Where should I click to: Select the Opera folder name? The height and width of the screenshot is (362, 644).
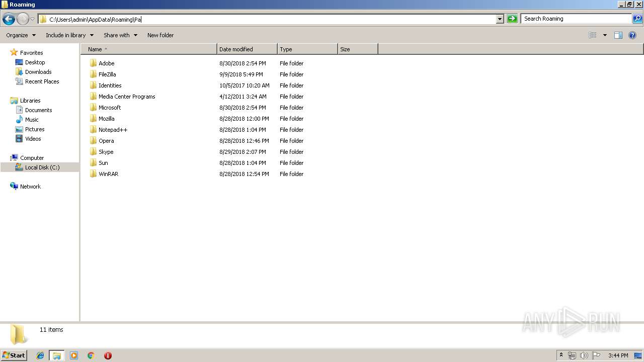coord(106,141)
